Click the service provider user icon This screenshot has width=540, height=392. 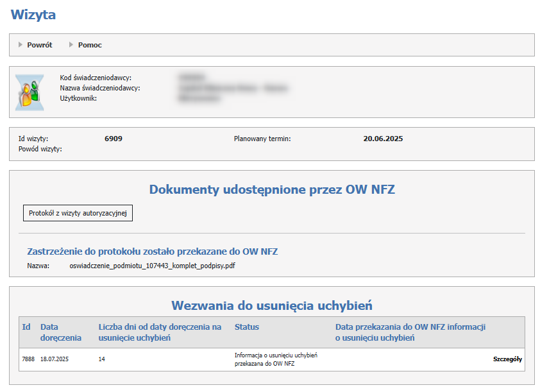(x=28, y=92)
